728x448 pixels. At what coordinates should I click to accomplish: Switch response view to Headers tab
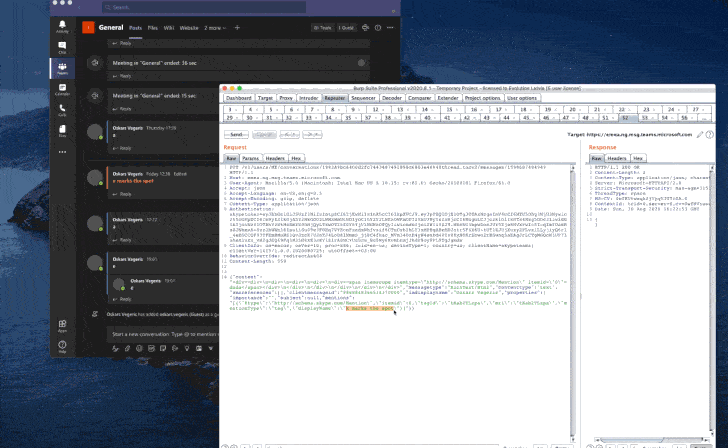pos(617,158)
